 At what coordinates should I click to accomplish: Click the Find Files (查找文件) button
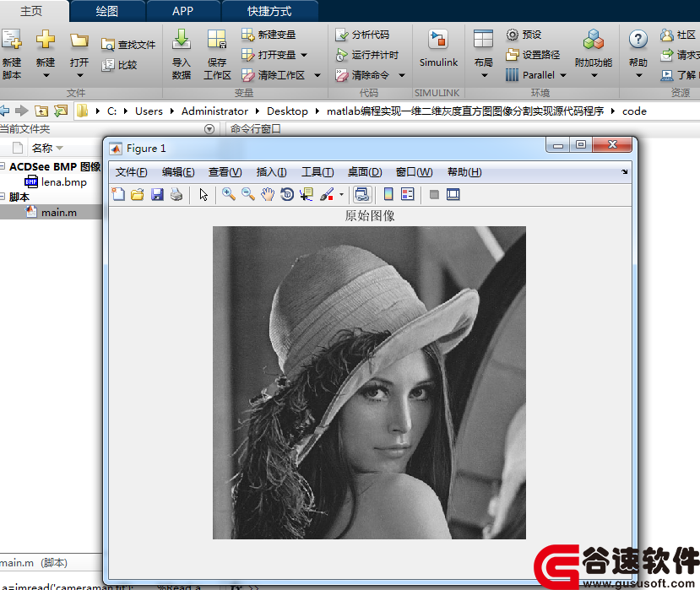point(128,45)
